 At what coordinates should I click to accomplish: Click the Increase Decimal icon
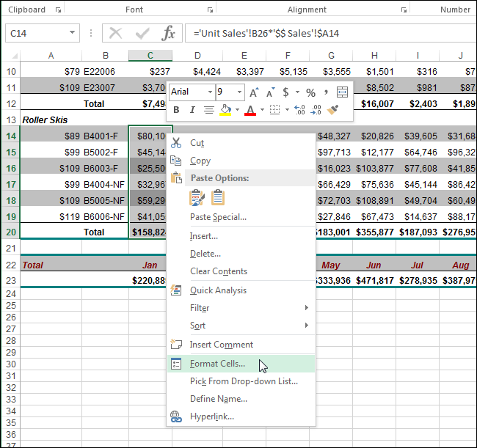pos(299,110)
